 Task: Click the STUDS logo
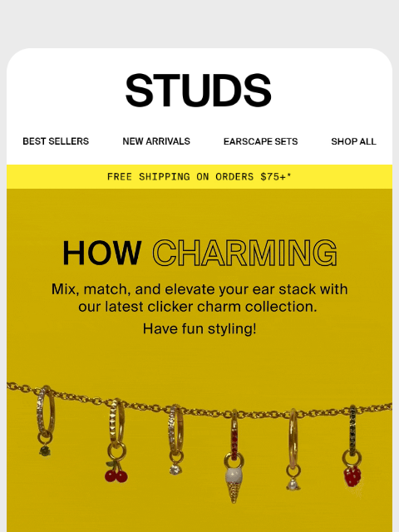[199, 91]
